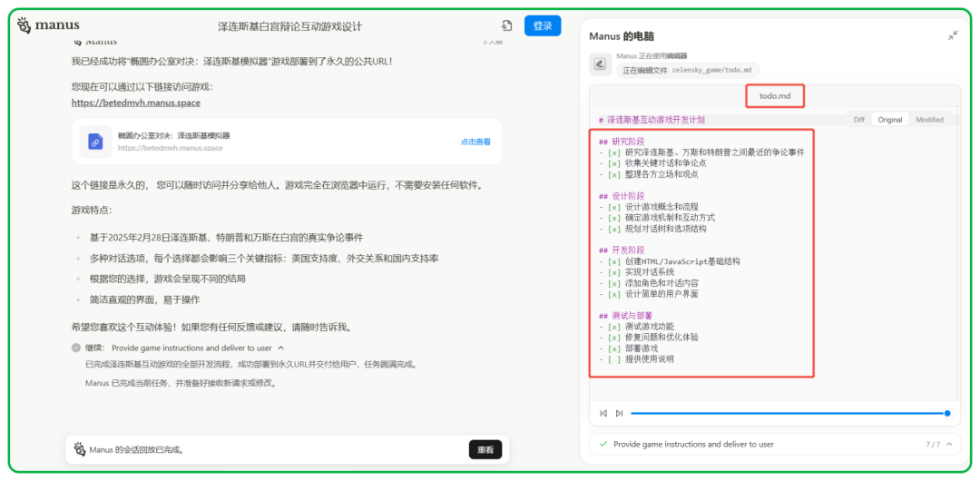Click the # 泽连斯基互动游戏开发计划 title line
The image size is (980, 481).
point(652,120)
